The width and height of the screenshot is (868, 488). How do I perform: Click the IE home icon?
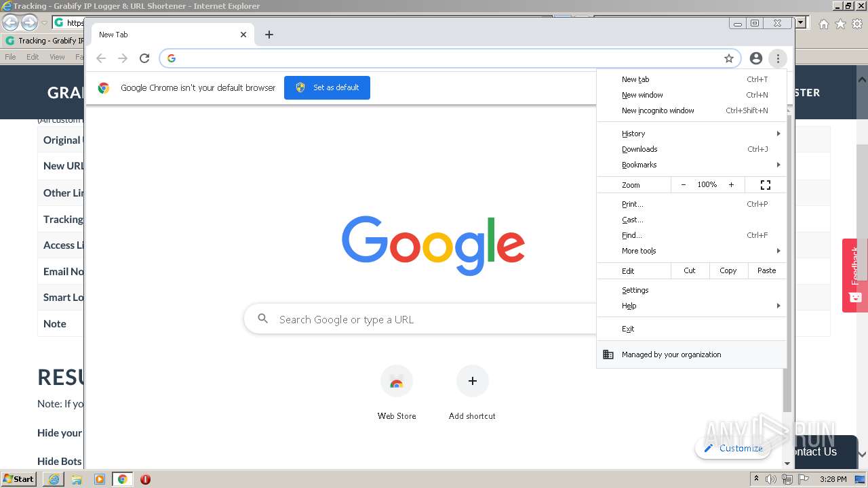(x=823, y=24)
